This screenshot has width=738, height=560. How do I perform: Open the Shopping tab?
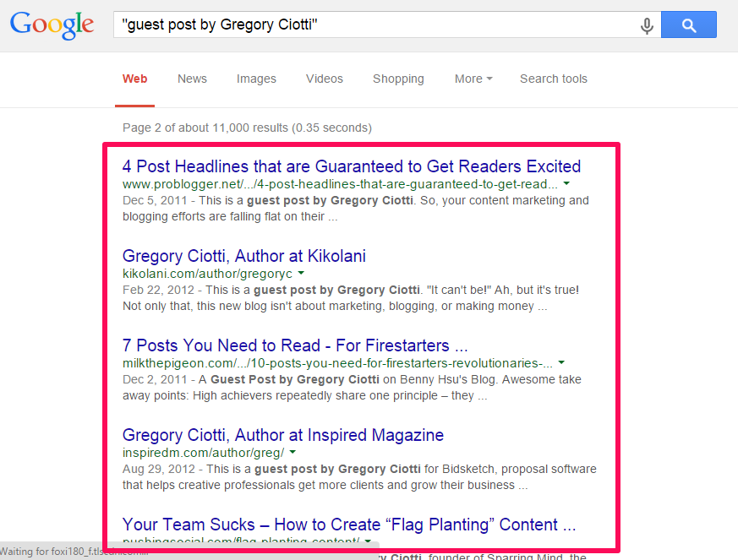398,79
